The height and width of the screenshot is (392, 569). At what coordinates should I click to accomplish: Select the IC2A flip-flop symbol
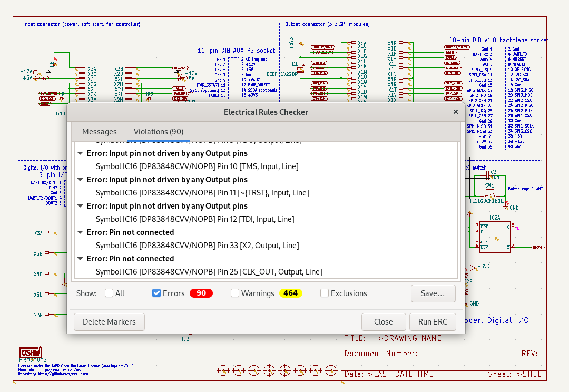495,237
